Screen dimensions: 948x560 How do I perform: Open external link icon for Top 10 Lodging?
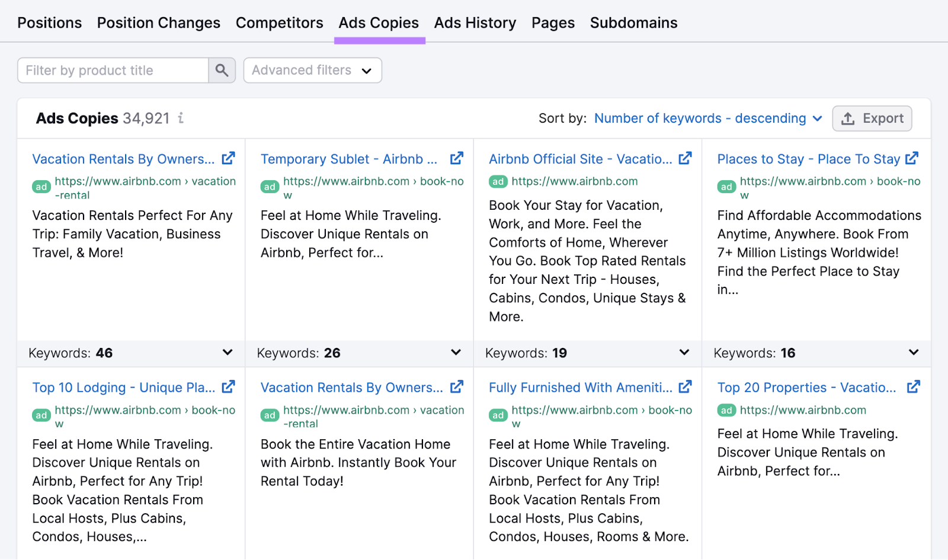228,387
